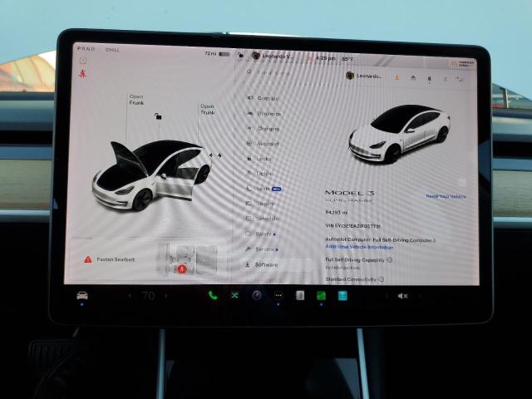
Task: Tap the VIN number text
Action: (352, 225)
